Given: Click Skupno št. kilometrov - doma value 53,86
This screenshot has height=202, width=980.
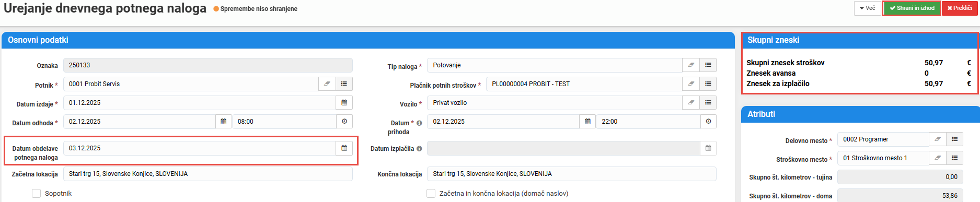Looking at the screenshot, I should pyautogui.click(x=900, y=195).
